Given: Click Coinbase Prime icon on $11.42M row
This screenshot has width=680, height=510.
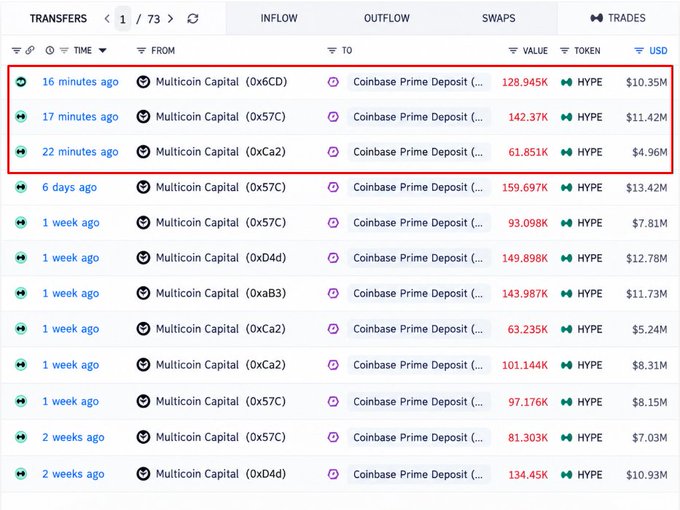Looking at the screenshot, I should click(x=333, y=117).
